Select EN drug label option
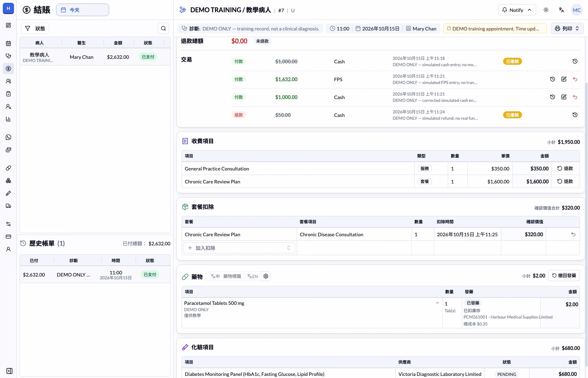Screen dimensions: 588x378 pos(253,276)
